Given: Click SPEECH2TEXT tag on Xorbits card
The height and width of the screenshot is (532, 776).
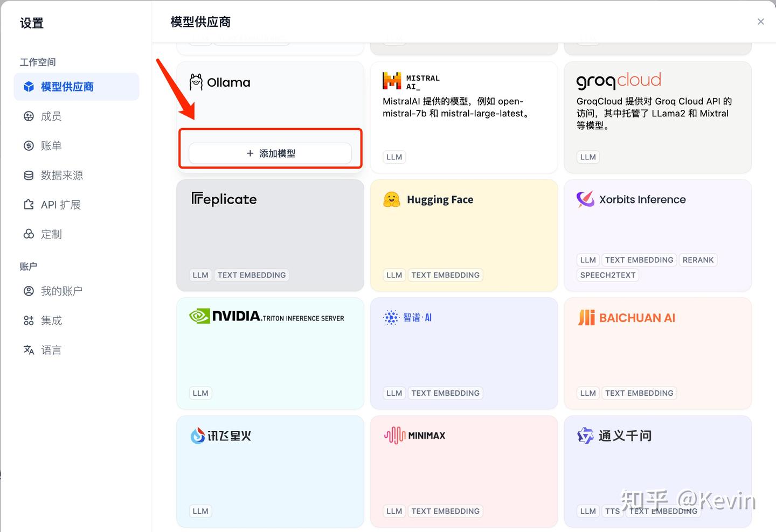Looking at the screenshot, I should 608,275.
